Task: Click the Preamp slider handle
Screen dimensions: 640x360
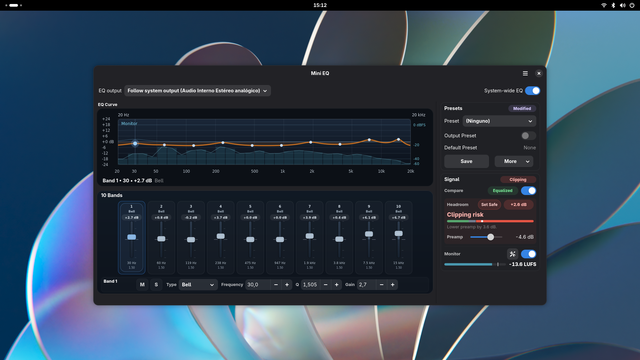Action: 491,237
